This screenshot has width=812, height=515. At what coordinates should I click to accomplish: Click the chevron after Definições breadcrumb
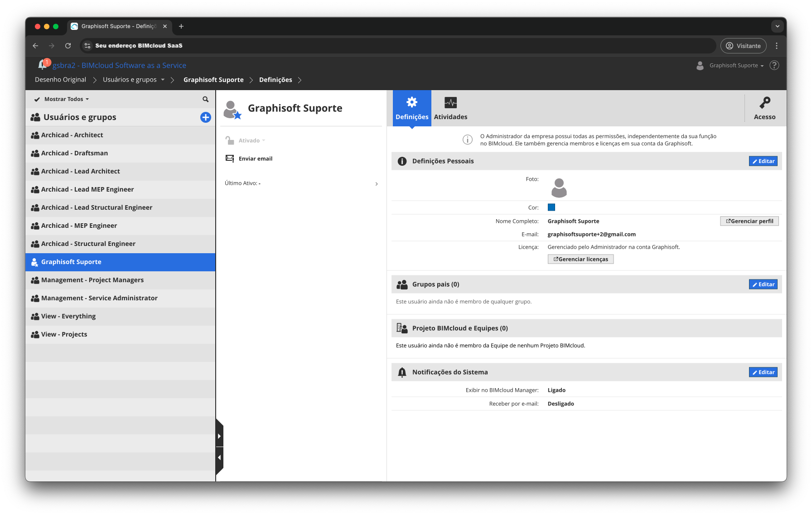300,80
